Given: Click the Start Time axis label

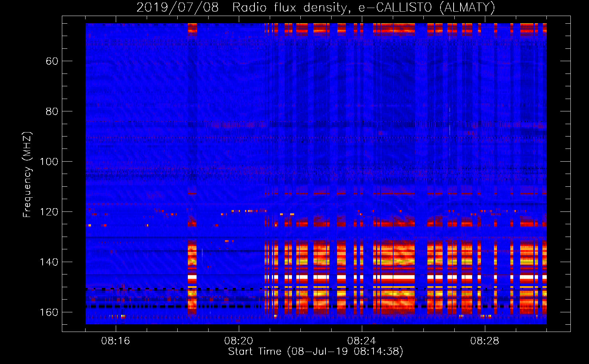Looking at the screenshot, I should (316, 352).
